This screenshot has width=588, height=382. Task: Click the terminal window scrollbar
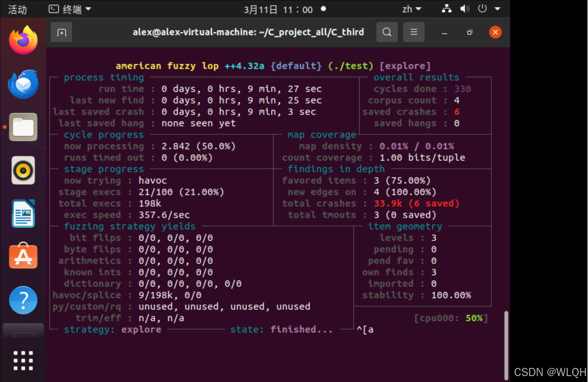pos(506,345)
